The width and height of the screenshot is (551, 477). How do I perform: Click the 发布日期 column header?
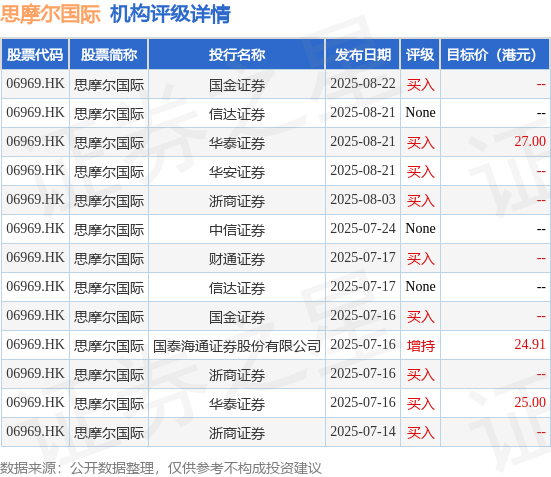coord(363,54)
